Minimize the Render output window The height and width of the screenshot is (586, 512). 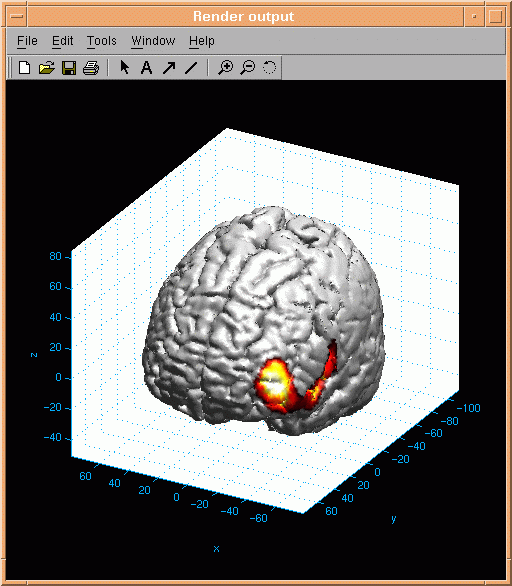pyautogui.click(x=474, y=16)
